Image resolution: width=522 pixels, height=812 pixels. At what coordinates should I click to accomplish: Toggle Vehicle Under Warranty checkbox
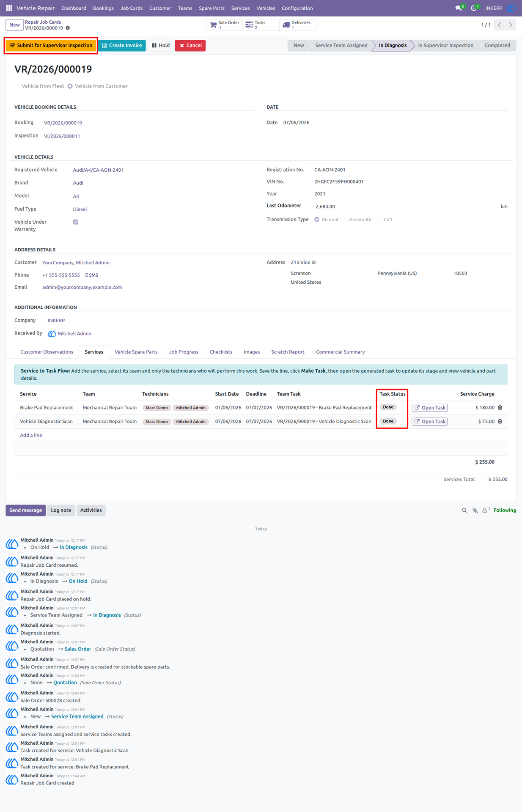76,222
